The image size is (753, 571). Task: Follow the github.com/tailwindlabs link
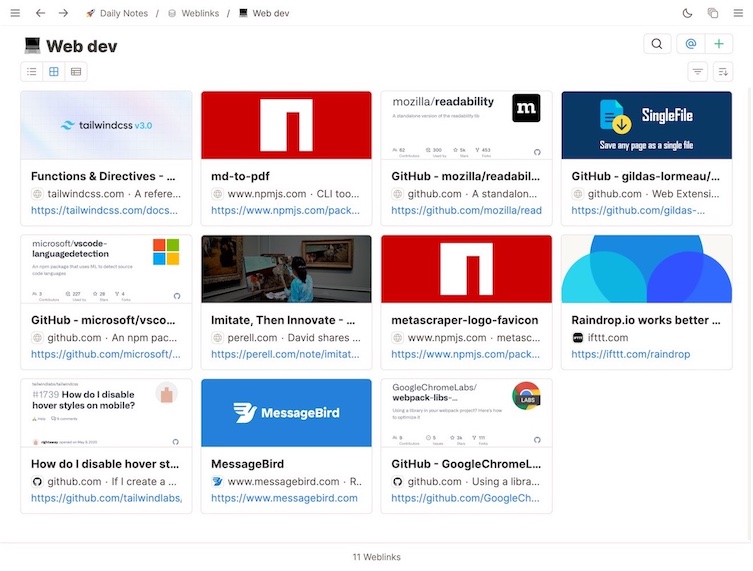click(x=107, y=498)
